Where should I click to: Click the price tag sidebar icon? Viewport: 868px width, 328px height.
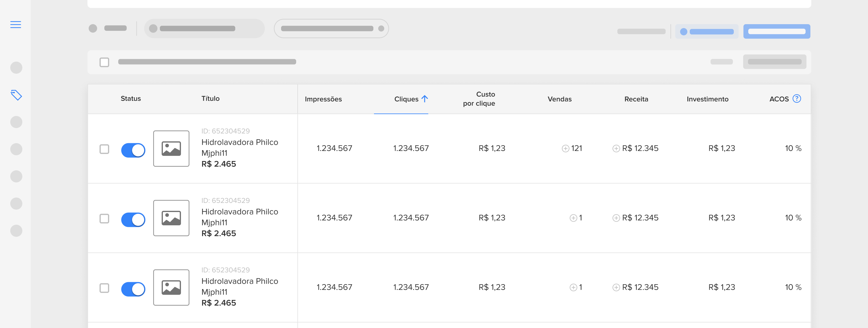coord(16,95)
